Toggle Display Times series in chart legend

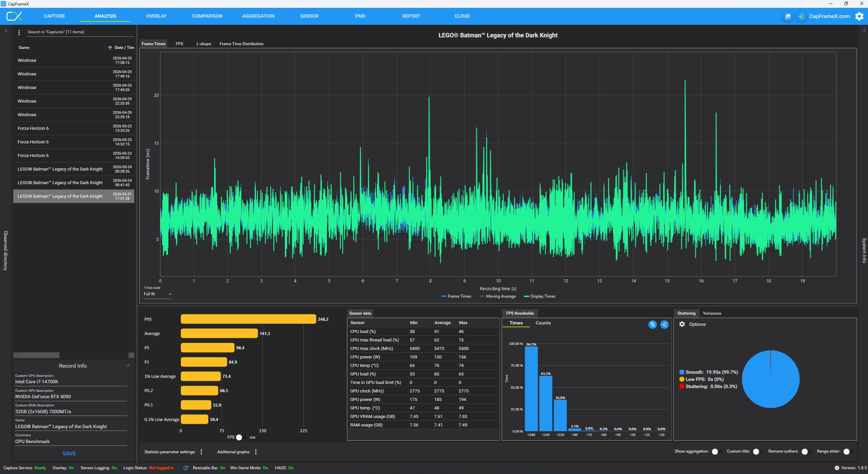(x=539, y=296)
